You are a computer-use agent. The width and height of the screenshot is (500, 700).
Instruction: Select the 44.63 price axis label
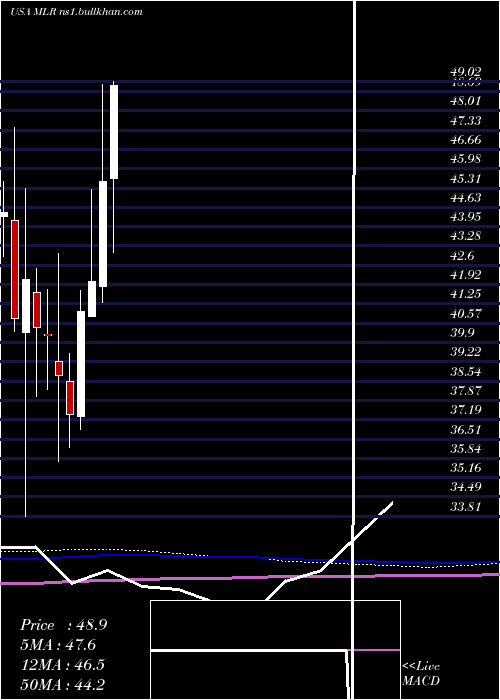(465, 198)
